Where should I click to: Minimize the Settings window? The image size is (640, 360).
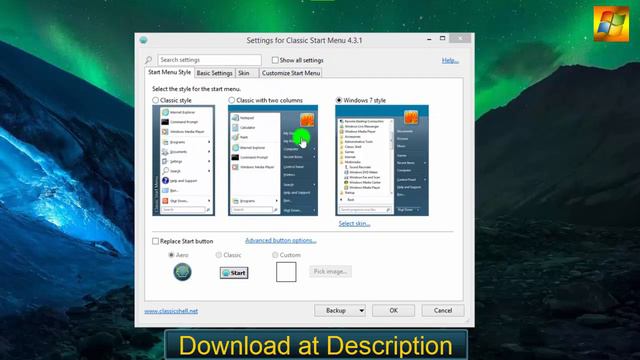429,39
